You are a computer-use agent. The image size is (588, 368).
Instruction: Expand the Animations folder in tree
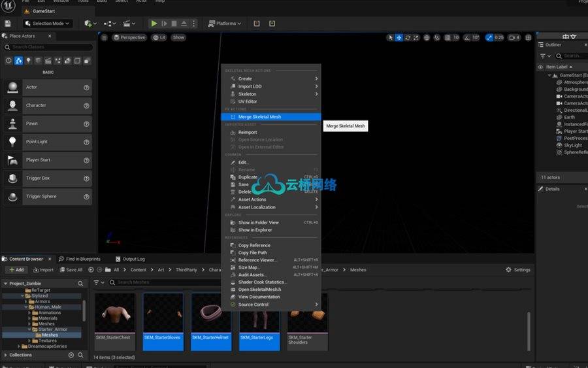pos(31,312)
